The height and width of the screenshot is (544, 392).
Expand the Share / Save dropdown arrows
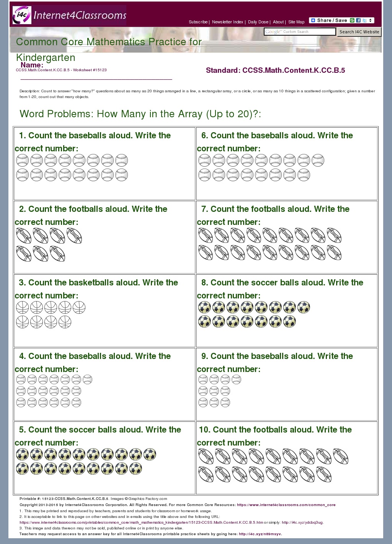371,20
